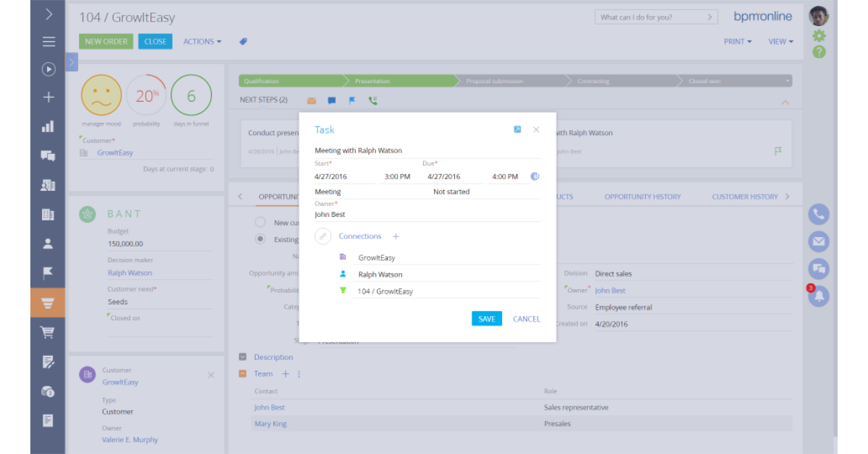Open the John Best team contact link

point(270,408)
